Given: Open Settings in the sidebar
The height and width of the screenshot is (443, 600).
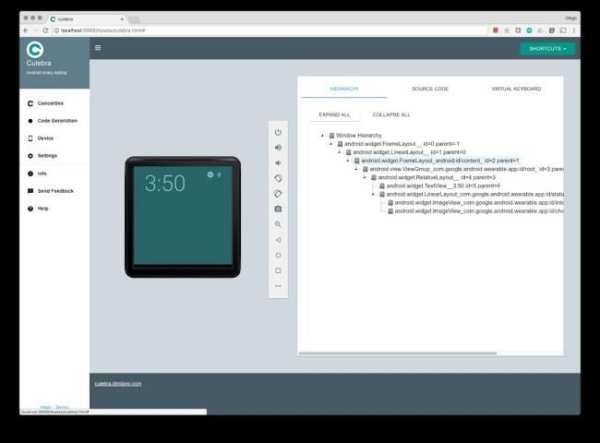Looking at the screenshot, I should (55, 156).
